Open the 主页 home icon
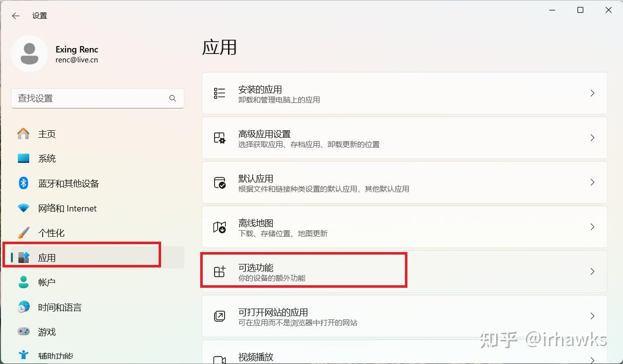 click(23, 134)
